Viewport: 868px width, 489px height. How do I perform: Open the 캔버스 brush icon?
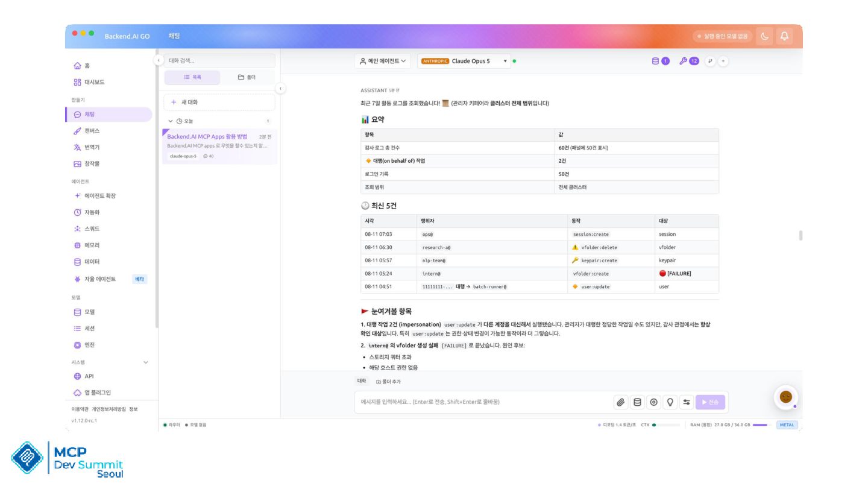click(77, 131)
